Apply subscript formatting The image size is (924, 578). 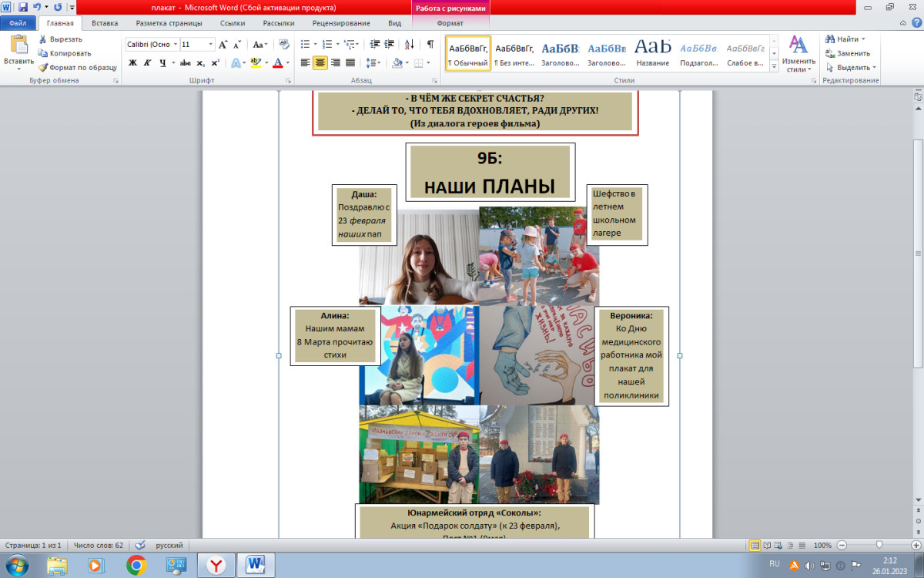(x=200, y=63)
